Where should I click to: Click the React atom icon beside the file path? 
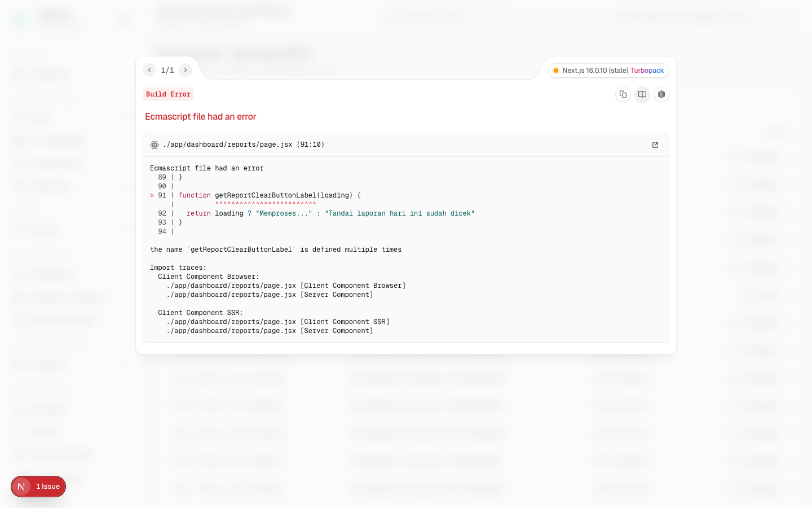155,145
